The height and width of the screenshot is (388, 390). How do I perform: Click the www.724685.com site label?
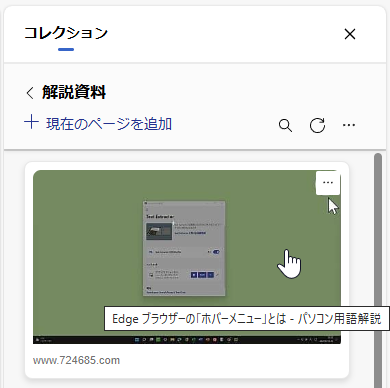(x=76, y=360)
